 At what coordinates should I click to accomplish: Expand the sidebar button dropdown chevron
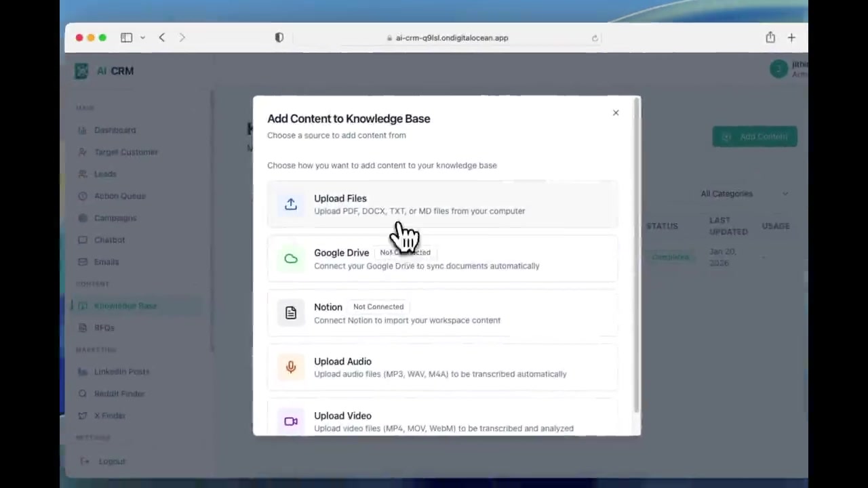click(x=142, y=38)
